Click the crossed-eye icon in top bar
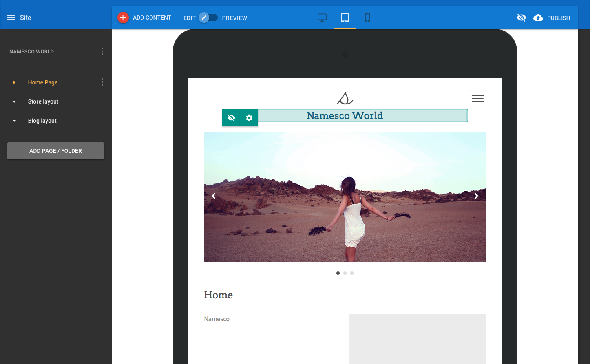 (521, 18)
